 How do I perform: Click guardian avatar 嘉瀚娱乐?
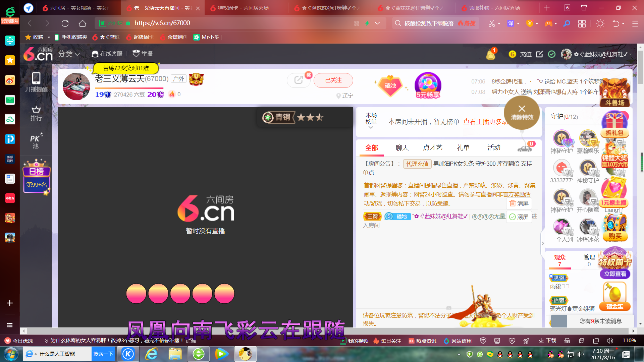(x=588, y=138)
